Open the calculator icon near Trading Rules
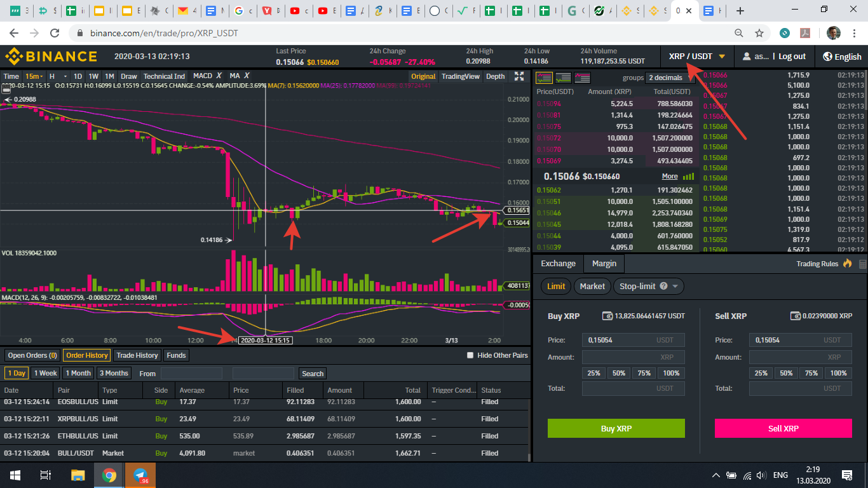868x488 pixels. pyautogui.click(x=862, y=264)
